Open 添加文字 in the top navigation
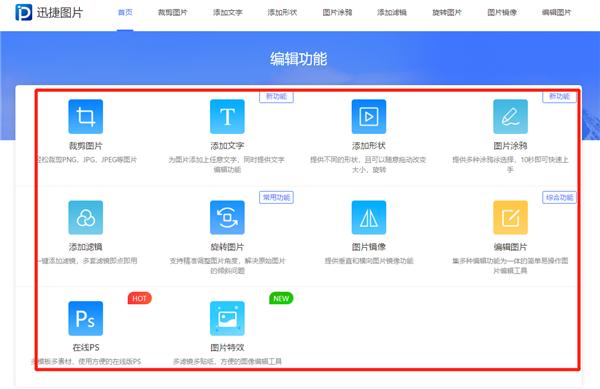Screen dimensions: 600x389 tap(228, 13)
